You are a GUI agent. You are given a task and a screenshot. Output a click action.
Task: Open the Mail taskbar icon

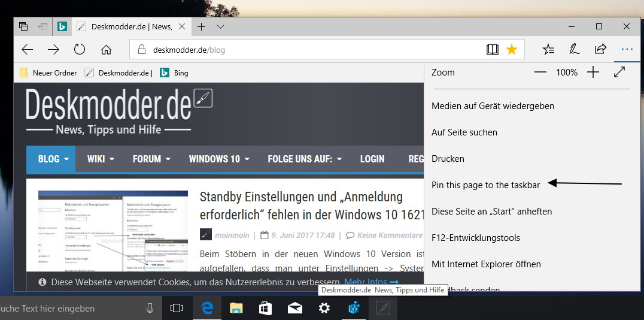tap(295, 308)
